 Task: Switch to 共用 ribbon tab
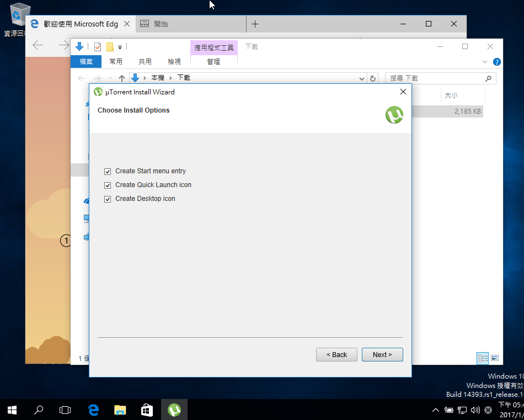(145, 62)
